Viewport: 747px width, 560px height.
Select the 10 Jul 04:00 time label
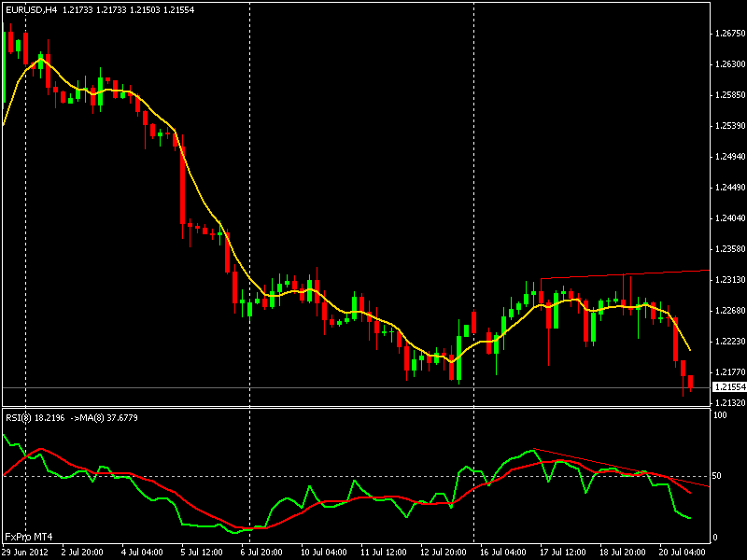coord(323,553)
